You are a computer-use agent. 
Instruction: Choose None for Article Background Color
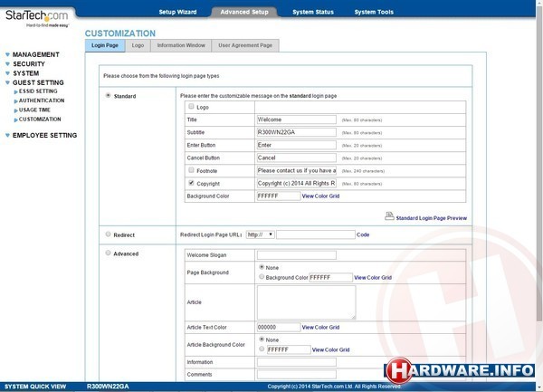click(x=262, y=339)
